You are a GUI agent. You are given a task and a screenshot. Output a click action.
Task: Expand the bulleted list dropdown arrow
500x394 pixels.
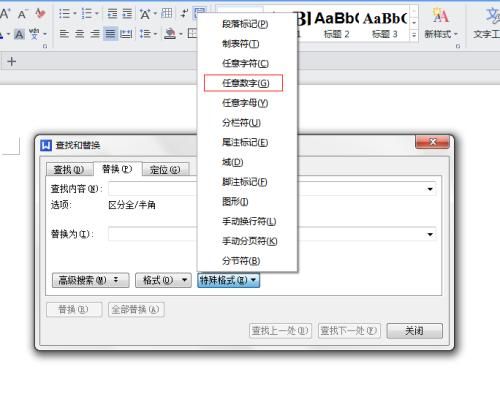coord(75,14)
